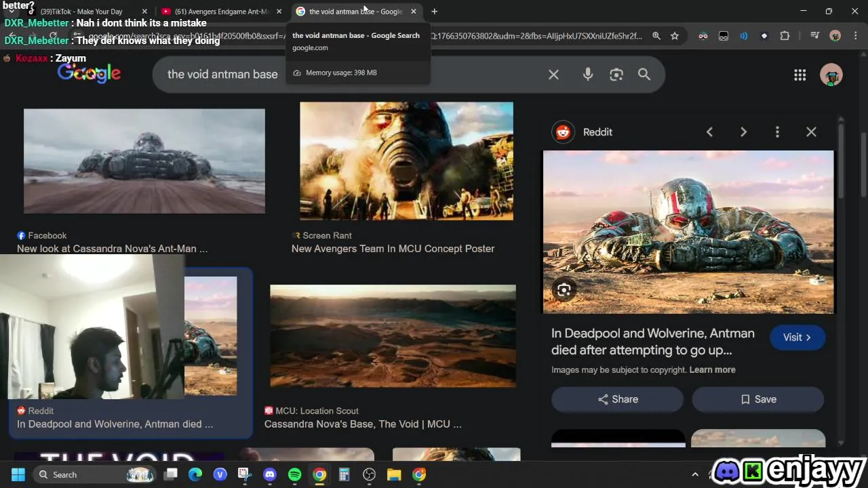868x488 pixels.
Task: Open Screen Rant concept poster image
Action: tap(406, 161)
